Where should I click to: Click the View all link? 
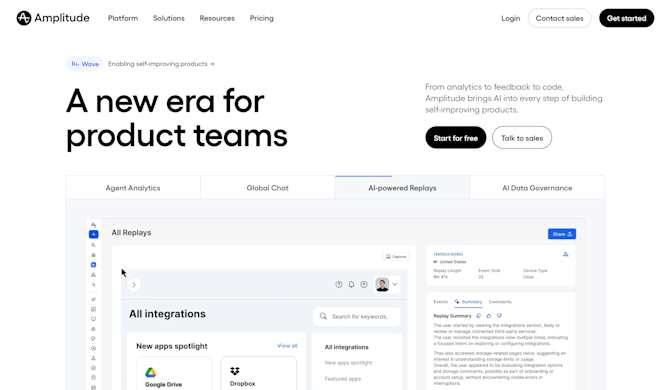[x=287, y=345]
